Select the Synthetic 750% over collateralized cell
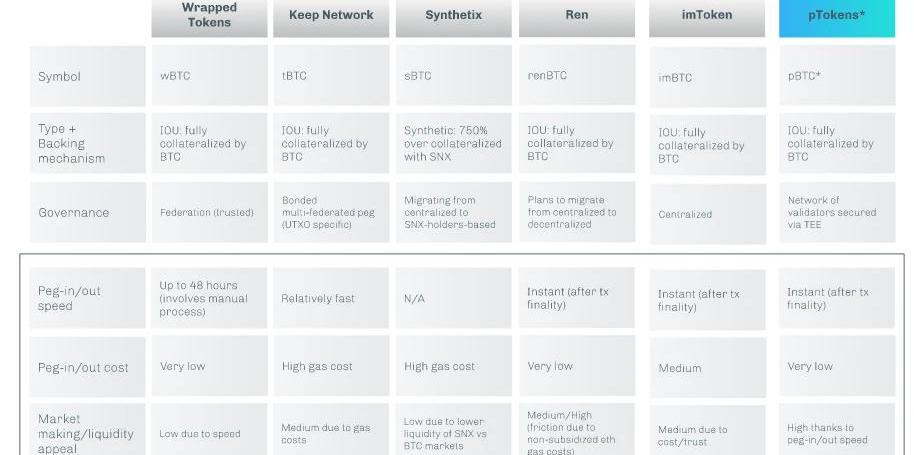This screenshot has height=455, width=914. [453, 143]
